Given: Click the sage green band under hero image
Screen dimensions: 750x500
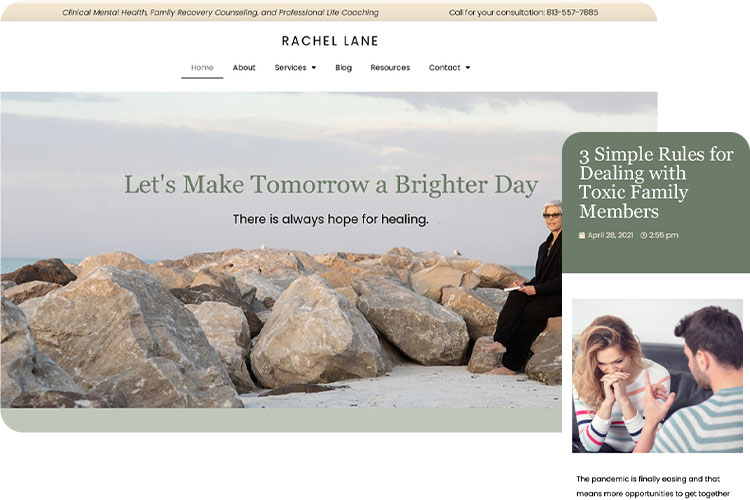Looking at the screenshot, I should point(281,420).
